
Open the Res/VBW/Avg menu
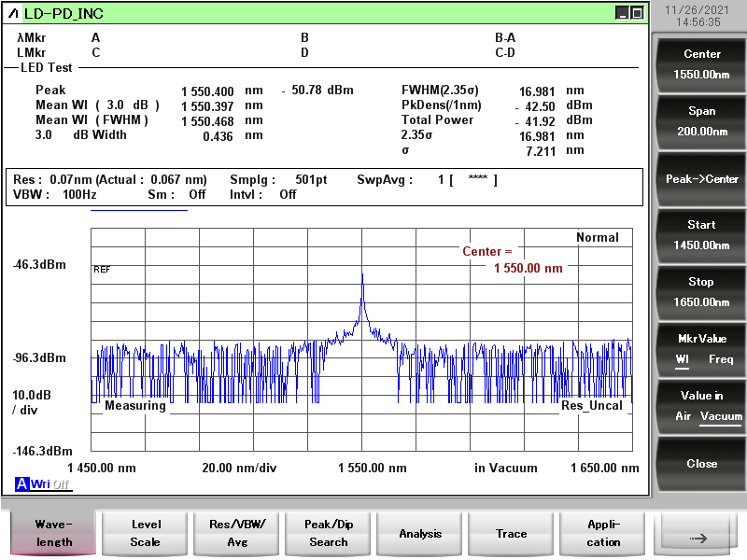click(x=237, y=534)
